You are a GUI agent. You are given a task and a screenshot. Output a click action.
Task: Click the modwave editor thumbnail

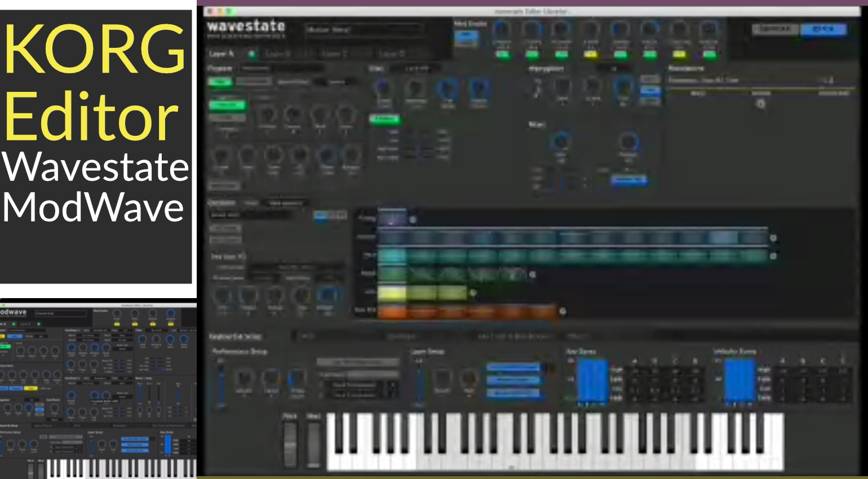coord(98,391)
